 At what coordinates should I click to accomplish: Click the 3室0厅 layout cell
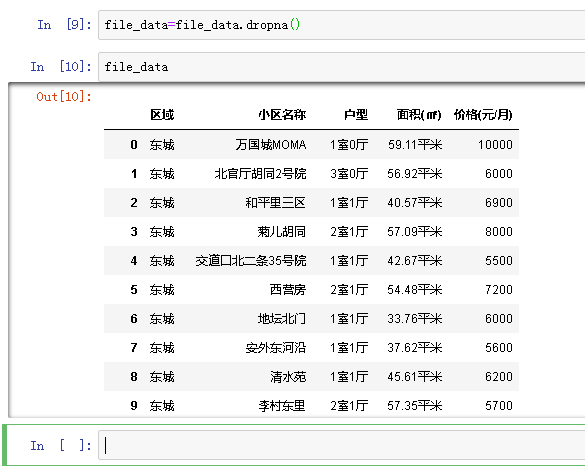coord(349,174)
